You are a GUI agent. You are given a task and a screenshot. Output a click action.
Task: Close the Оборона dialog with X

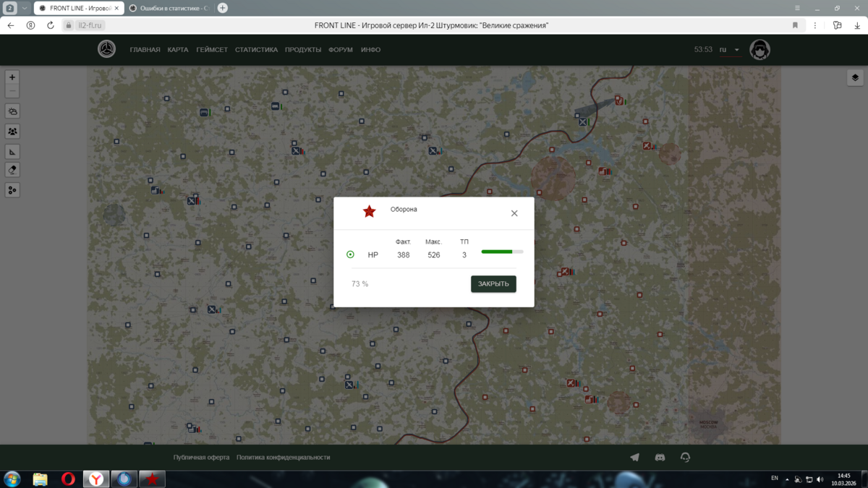pyautogui.click(x=514, y=213)
